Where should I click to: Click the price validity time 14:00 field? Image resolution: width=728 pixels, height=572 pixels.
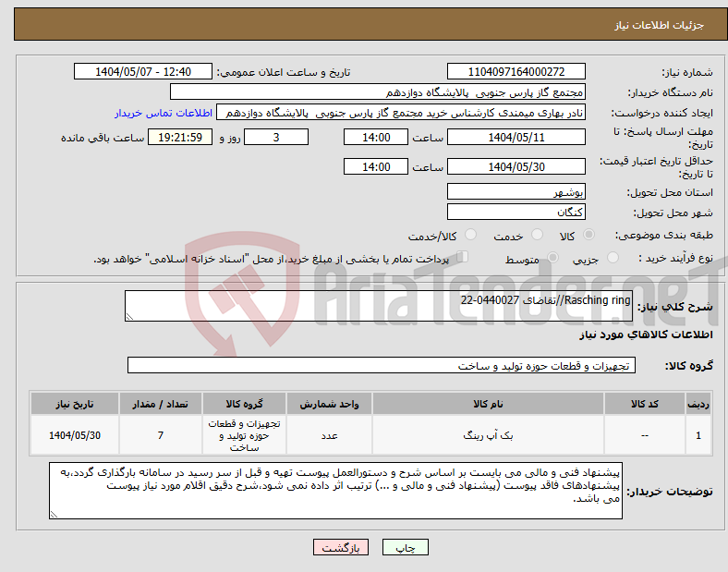[x=376, y=166]
